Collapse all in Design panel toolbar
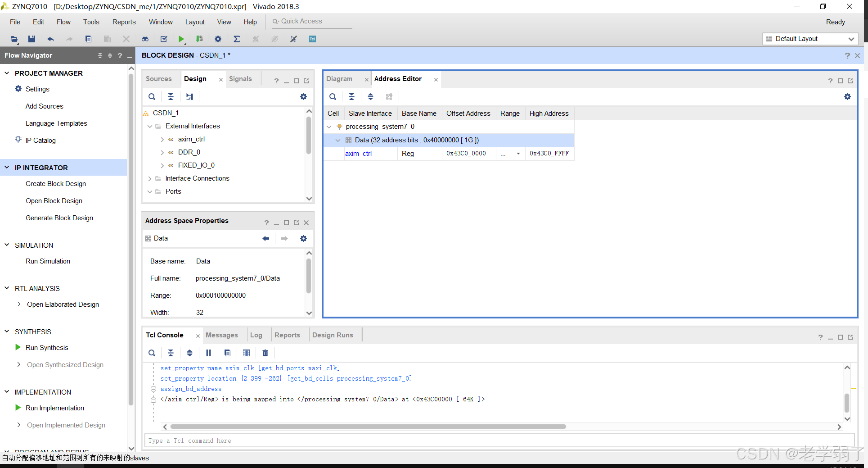The image size is (868, 468). pos(171,97)
